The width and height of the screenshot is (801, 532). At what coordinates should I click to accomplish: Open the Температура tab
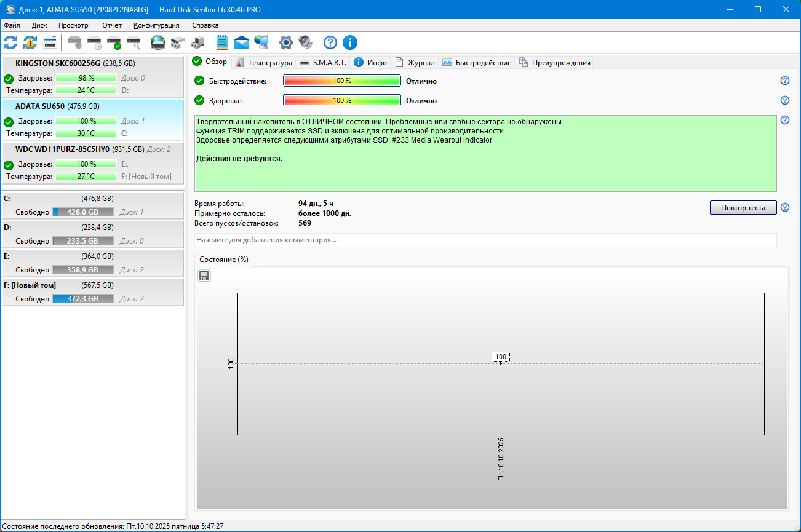(x=264, y=62)
